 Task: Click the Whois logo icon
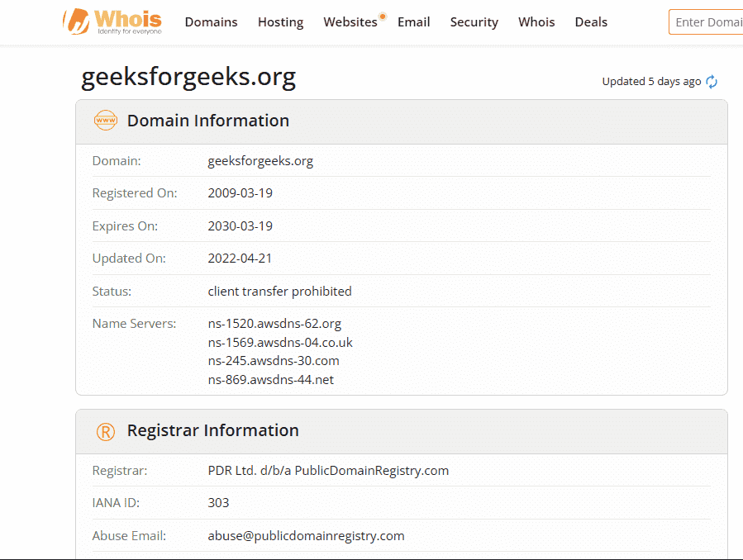pyautogui.click(x=112, y=21)
